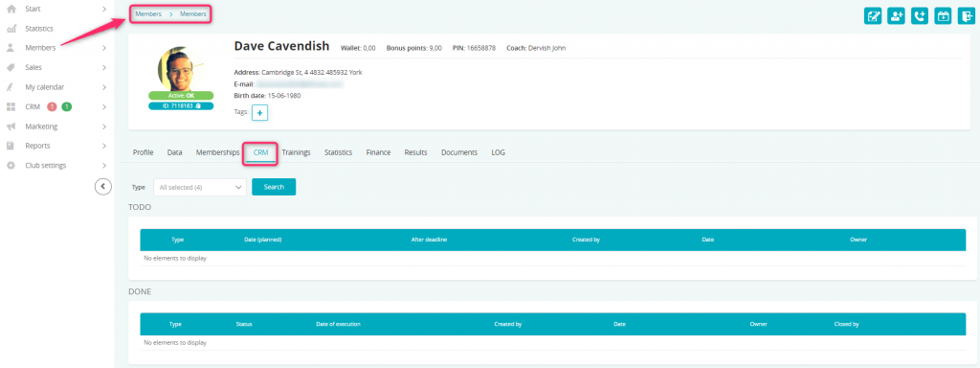Viewport: 980px width, 368px height.
Task: Click the TODO table 'Owner' header
Action: (858, 241)
